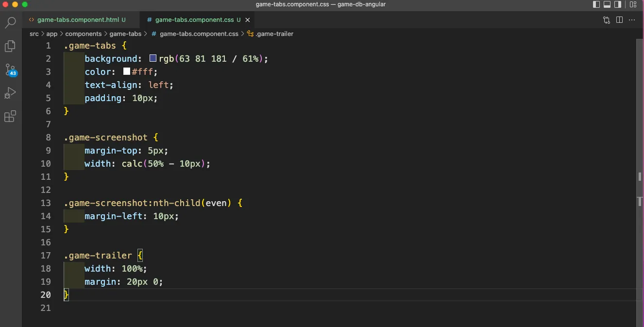Click the macOS green zoom window button
The image size is (644, 327).
(25, 4)
